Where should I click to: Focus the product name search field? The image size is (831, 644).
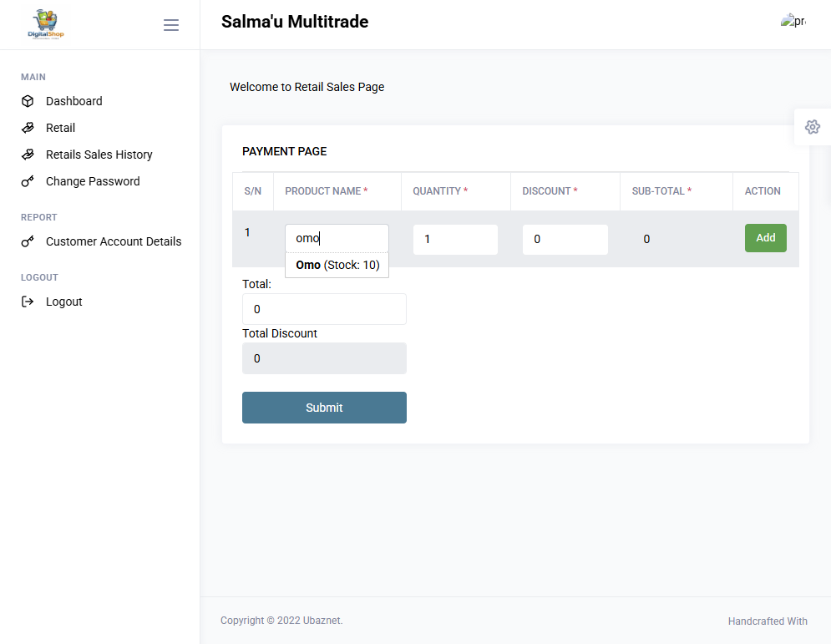337,239
